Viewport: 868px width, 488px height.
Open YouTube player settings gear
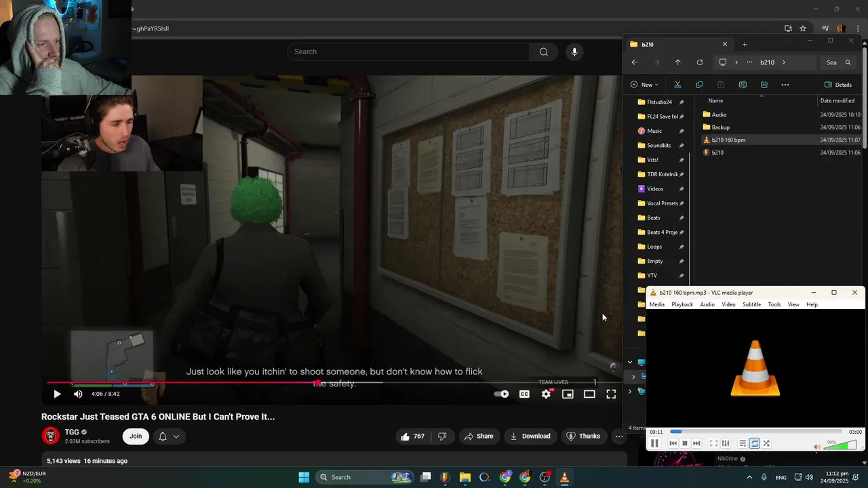click(546, 394)
